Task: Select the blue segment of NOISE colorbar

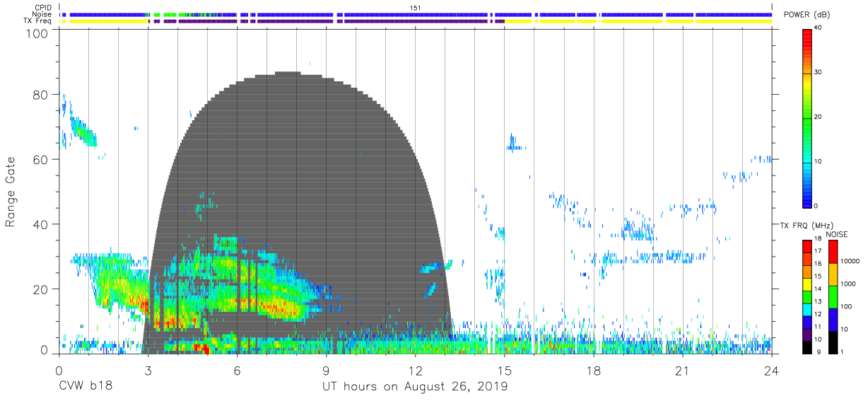Action: pyautogui.click(x=833, y=319)
